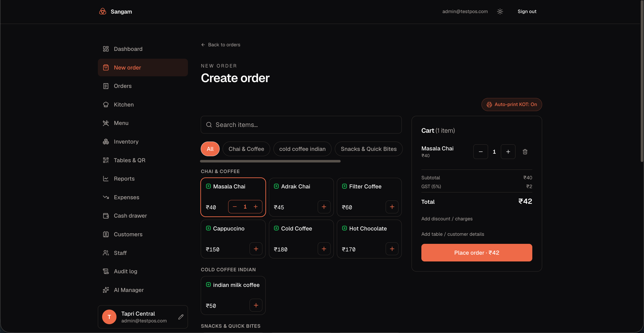Toggle Auto-print KOT setting
This screenshot has height=333, width=644.
tap(512, 105)
